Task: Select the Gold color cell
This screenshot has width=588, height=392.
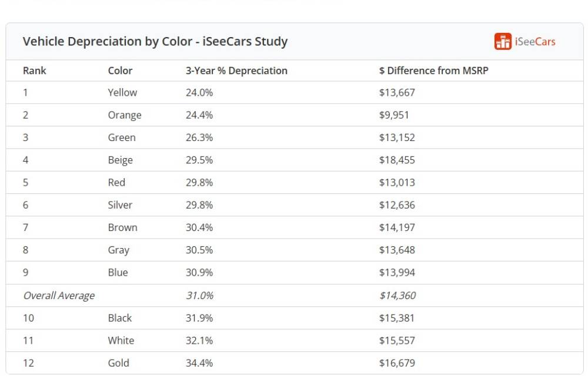Action: coord(118,363)
